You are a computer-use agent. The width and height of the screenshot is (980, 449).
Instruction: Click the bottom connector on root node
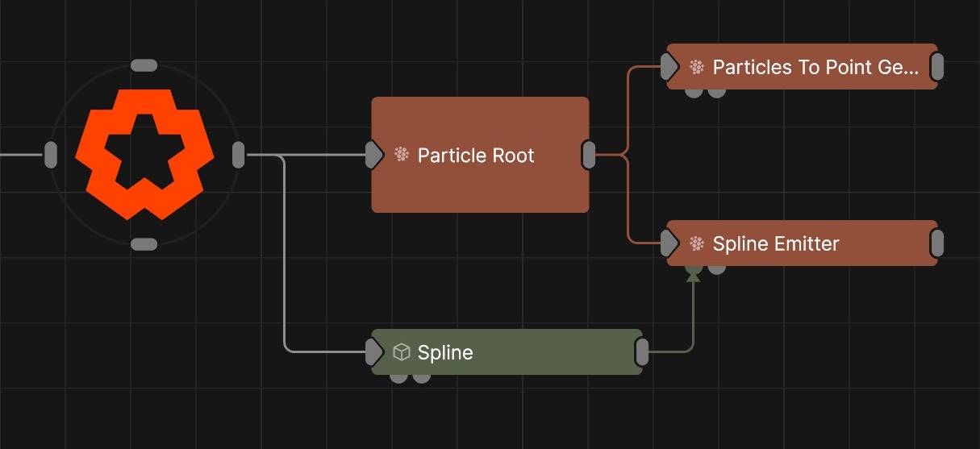click(144, 243)
